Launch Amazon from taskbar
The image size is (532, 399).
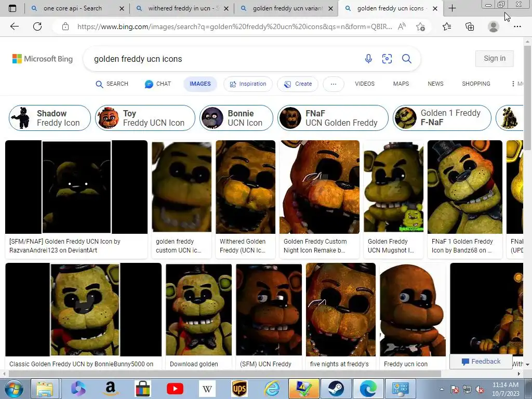(x=111, y=389)
